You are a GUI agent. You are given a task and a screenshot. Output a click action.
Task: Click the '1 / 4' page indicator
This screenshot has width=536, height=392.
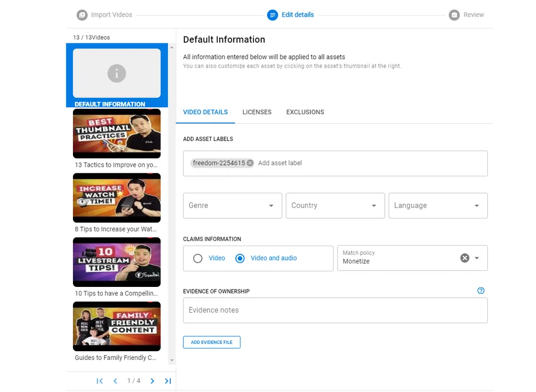tap(133, 381)
